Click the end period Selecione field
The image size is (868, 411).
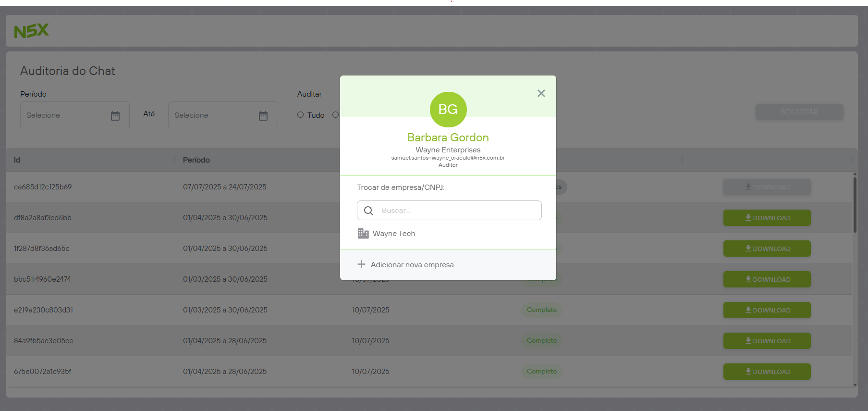(223, 115)
